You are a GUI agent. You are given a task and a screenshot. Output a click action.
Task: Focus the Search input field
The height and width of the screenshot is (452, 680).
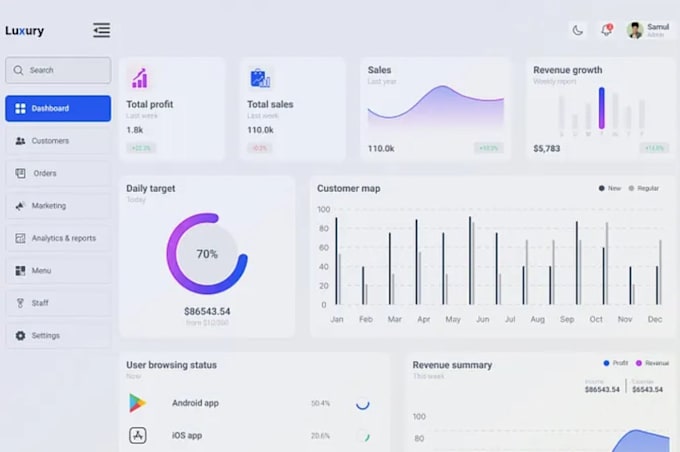point(58,70)
